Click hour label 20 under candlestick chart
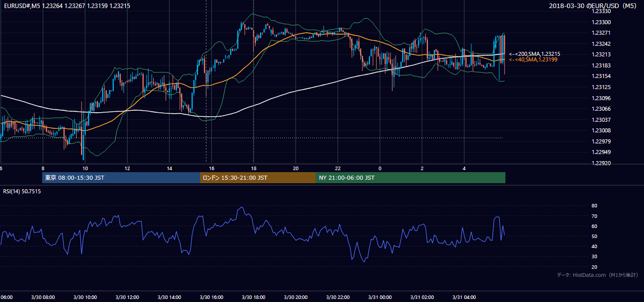The height and width of the screenshot is (302, 644). point(295,168)
